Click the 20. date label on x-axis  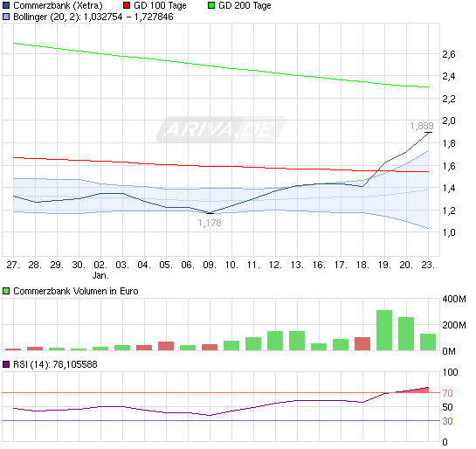(x=407, y=265)
